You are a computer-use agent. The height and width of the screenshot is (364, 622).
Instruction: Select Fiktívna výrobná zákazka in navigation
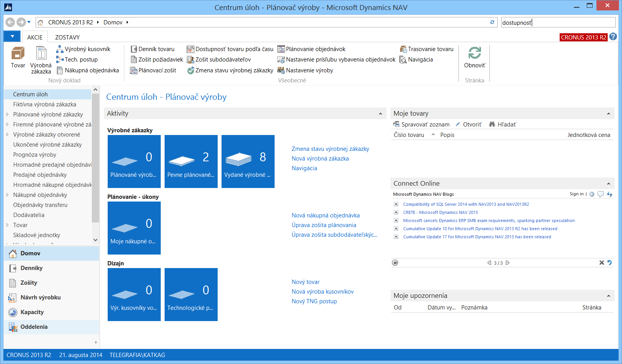click(x=45, y=104)
